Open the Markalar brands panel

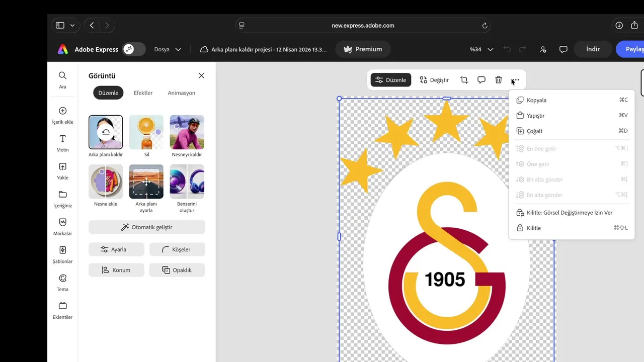[62, 227]
